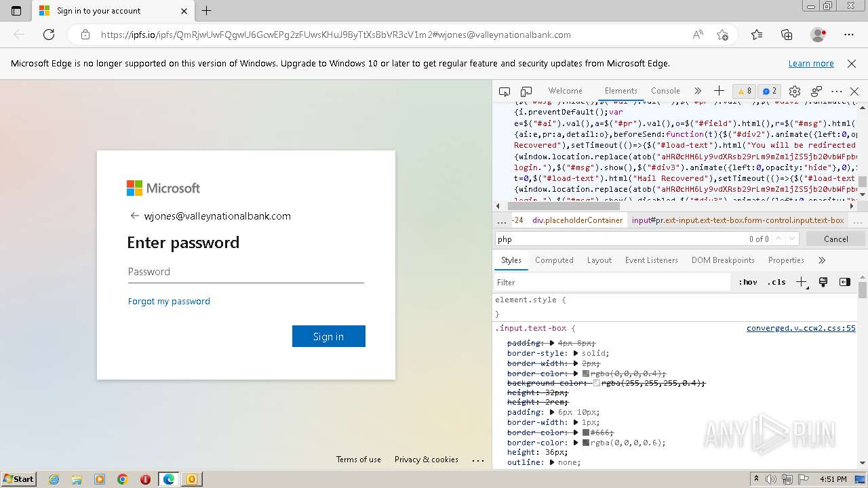The height and width of the screenshot is (488, 868).
Task: Open the Collections icon
Action: [787, 35]
